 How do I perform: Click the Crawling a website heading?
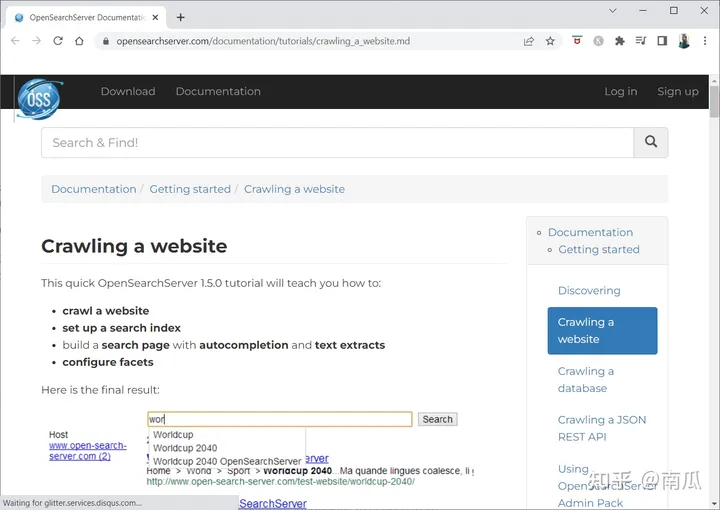pos(134,246)
